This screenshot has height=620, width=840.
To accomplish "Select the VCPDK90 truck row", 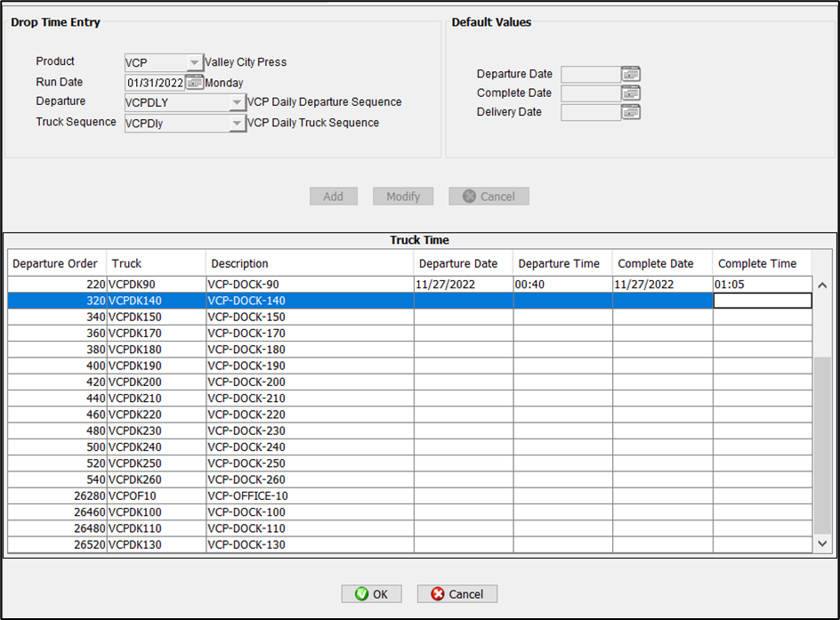I will click(x=156, y=285).
